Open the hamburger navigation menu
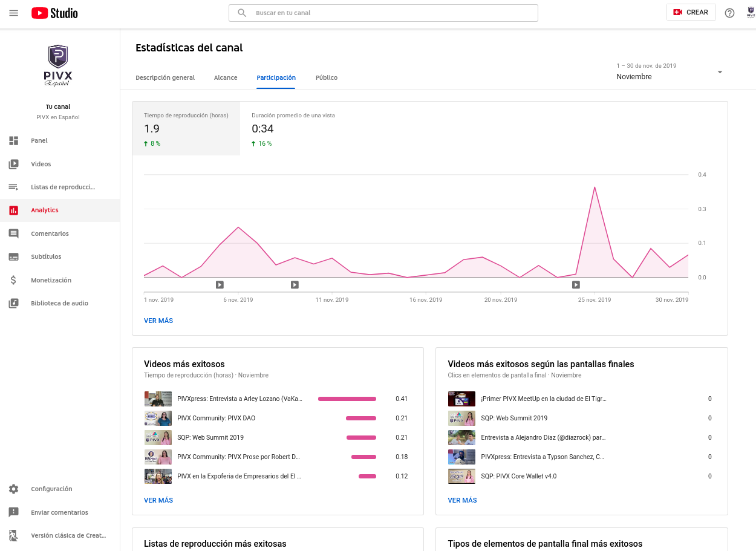 14,13
